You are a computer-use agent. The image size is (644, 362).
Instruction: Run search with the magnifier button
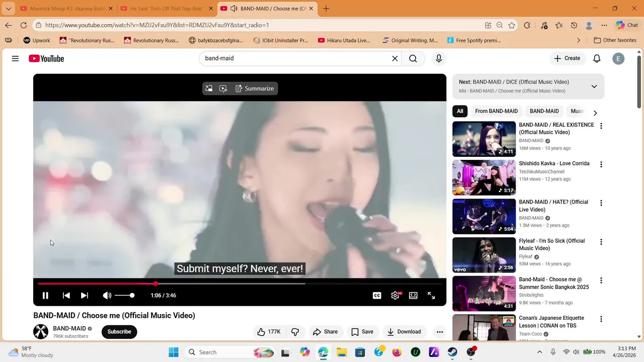[413, 58]
